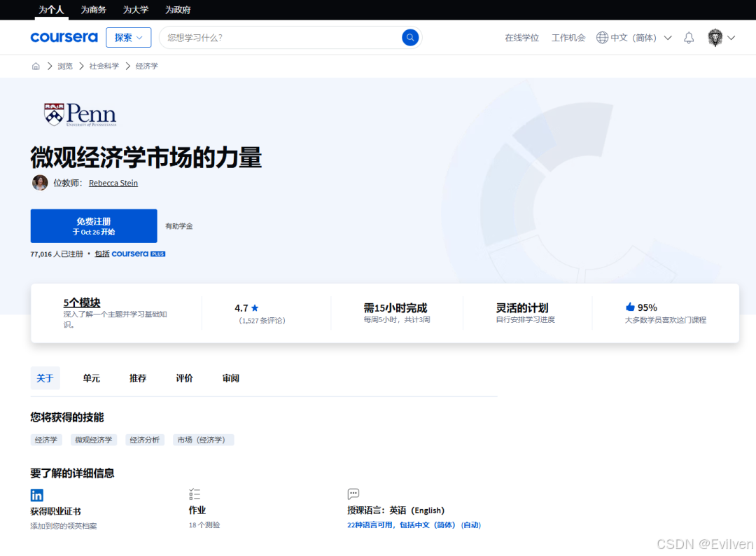
Task: Select the 为大学 top tab
Action: tap(136, 10)
